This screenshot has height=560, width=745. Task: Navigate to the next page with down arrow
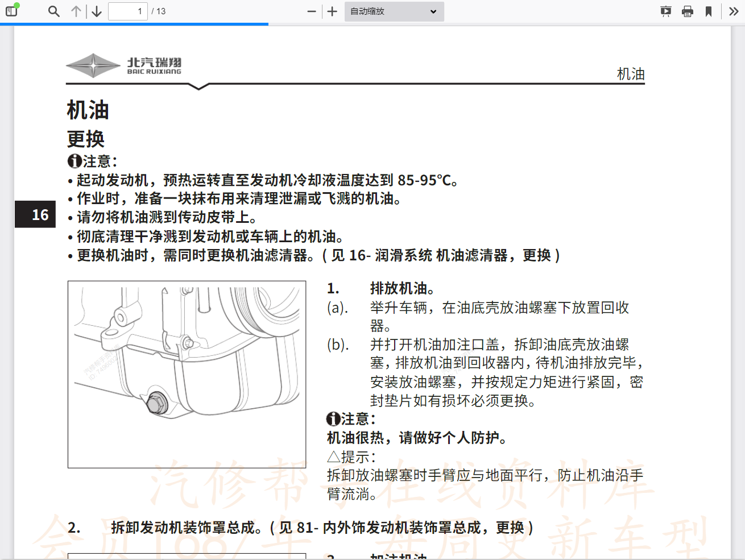(x=95, y=11)
